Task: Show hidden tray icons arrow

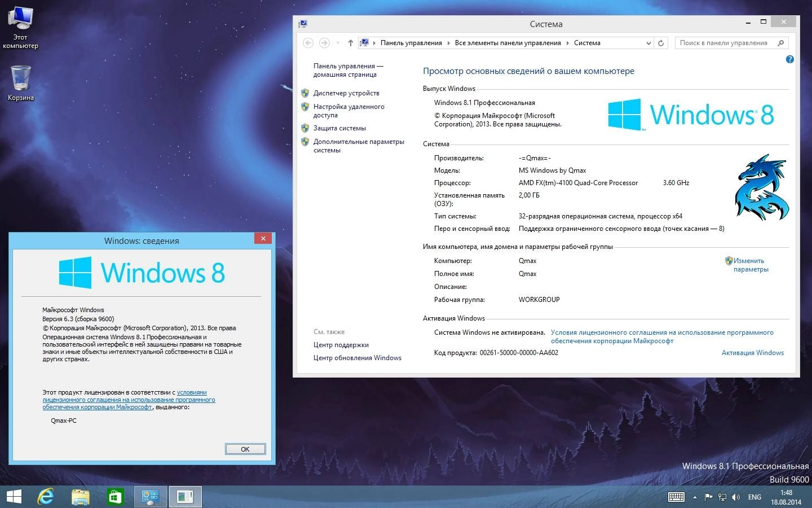Action: [695, 497]
